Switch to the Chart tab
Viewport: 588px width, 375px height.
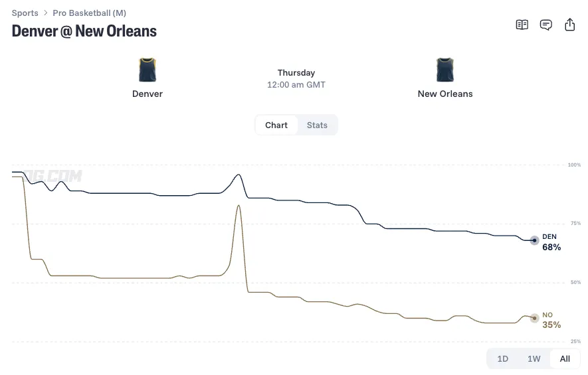(276, 125)
